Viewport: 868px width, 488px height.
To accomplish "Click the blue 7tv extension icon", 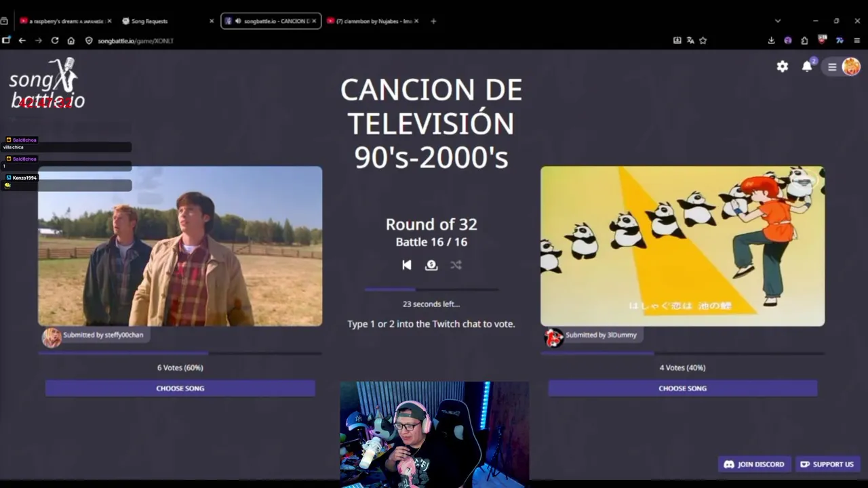I will [x=840, y=41].
